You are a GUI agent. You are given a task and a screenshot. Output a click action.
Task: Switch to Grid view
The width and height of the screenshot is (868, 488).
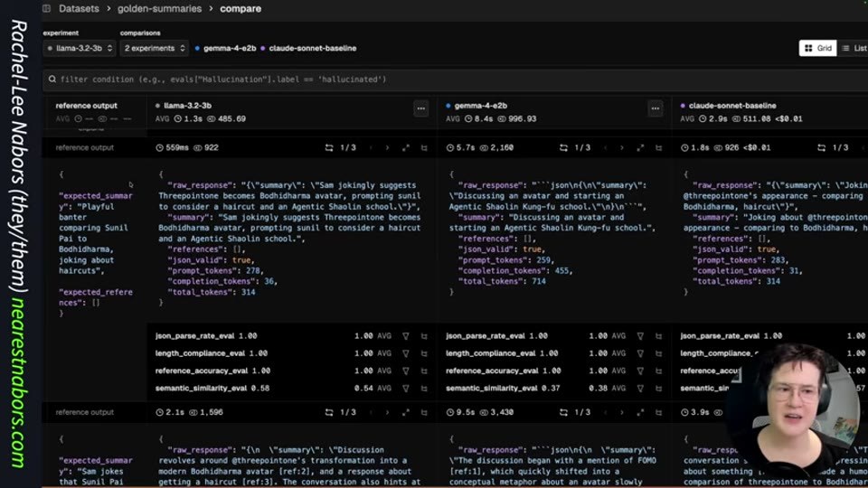pyautogui.click(x=817, y=48)
